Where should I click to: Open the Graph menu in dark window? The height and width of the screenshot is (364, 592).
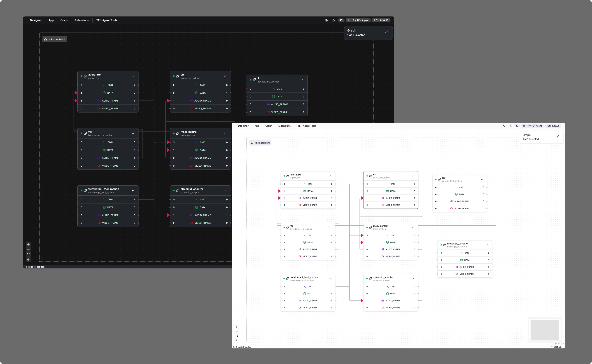[x=64, y=20]
